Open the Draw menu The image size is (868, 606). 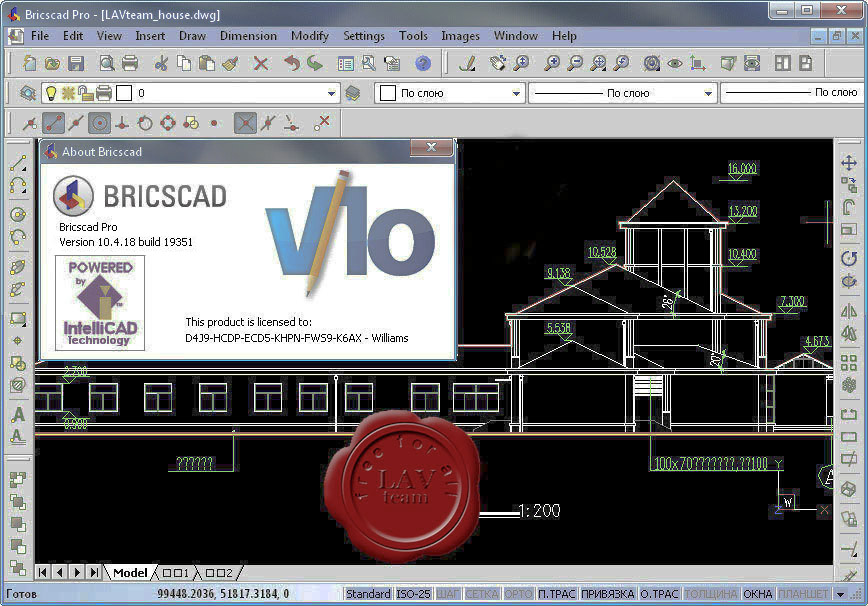[x=192, y=36]
